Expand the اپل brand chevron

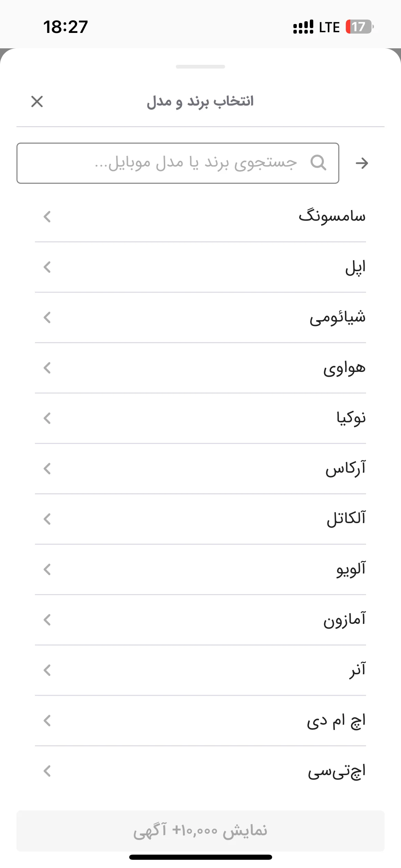pyautogui.click(x=47, y=267)
